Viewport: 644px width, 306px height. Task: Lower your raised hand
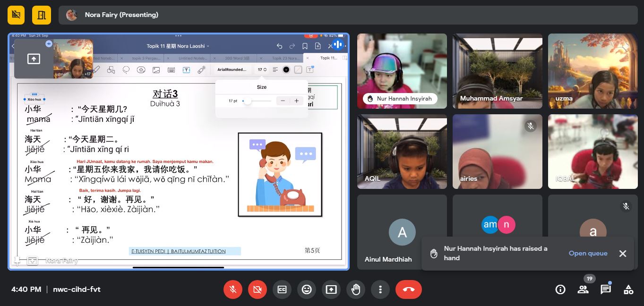tap(356, 289)
